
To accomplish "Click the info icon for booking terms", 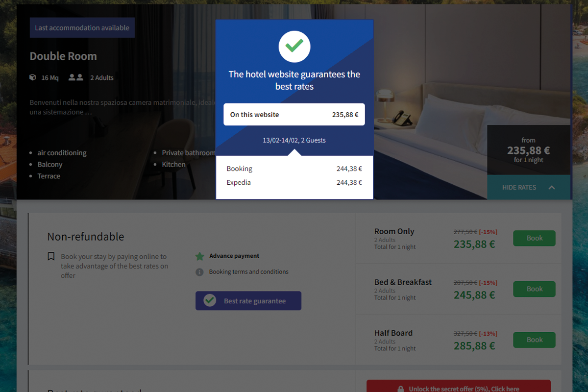I will coord(199,272).
